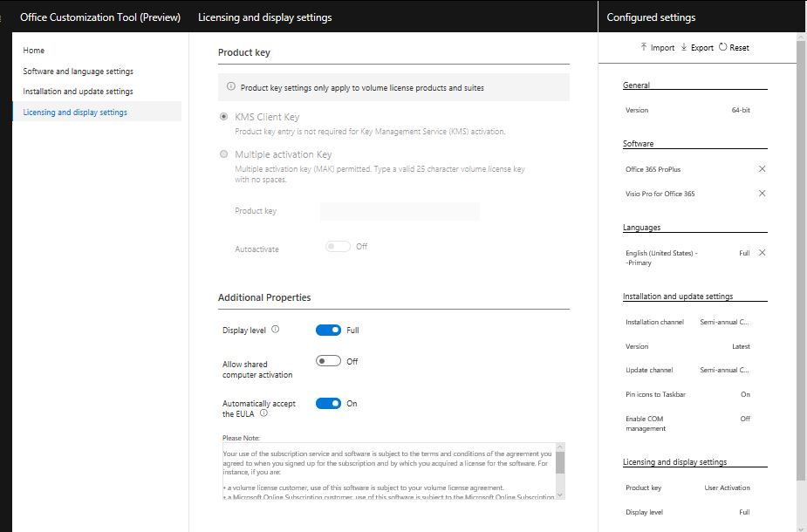Click the Update channel row
This screenshot has width=807, height=532.
click(x=687, y=370)
